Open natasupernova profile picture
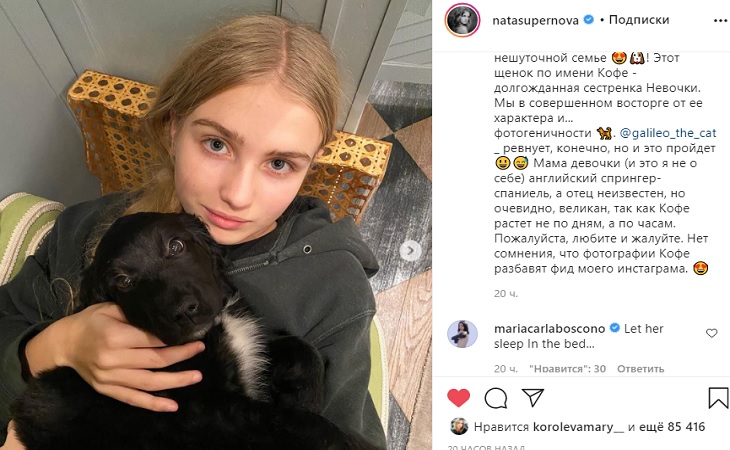730x450 pixels. 462,20
